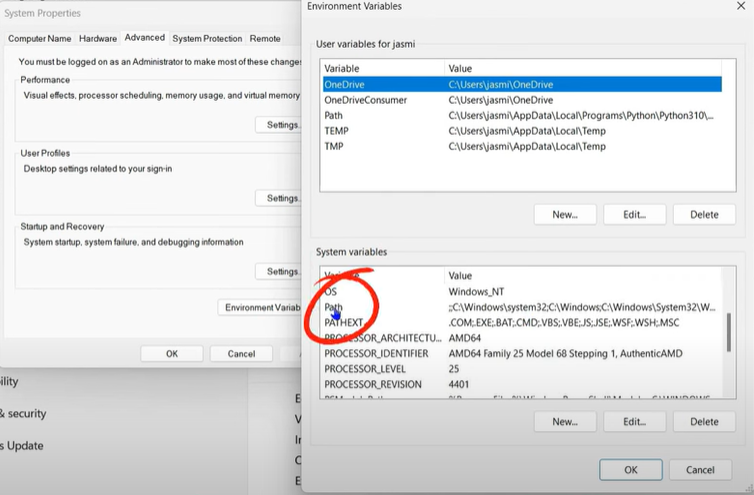Switch to the Computer Name tab

39,38
